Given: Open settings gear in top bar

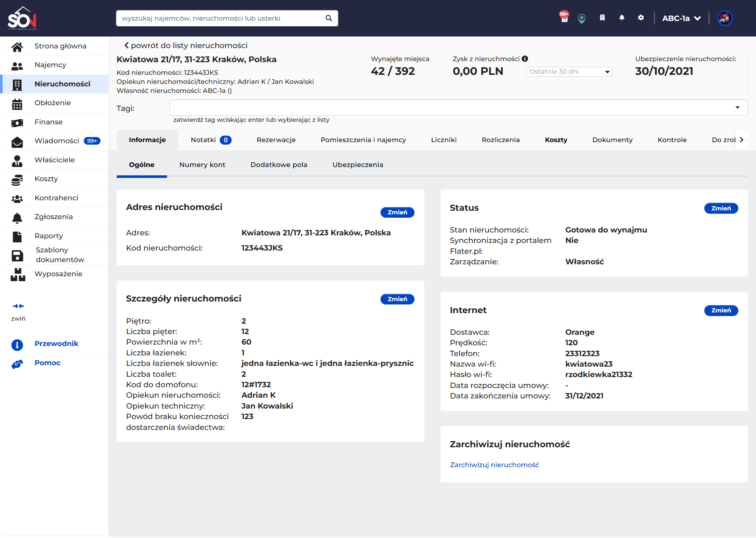Looking at the screenshot, I should tap(641, 17).
